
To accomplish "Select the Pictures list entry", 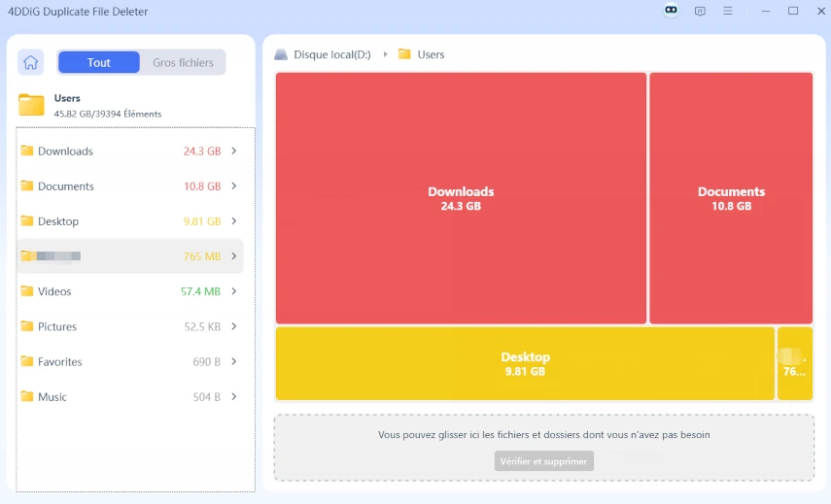I will coord(130,326).
